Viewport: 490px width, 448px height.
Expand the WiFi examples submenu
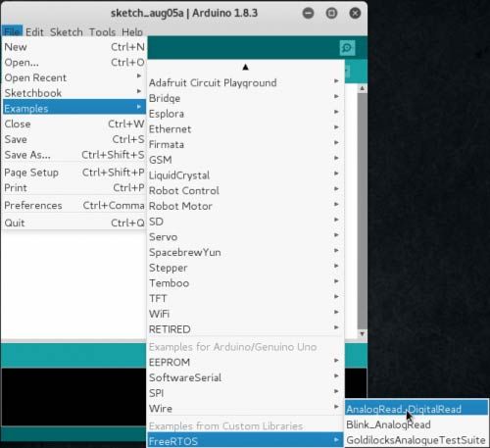click(245, 314)
